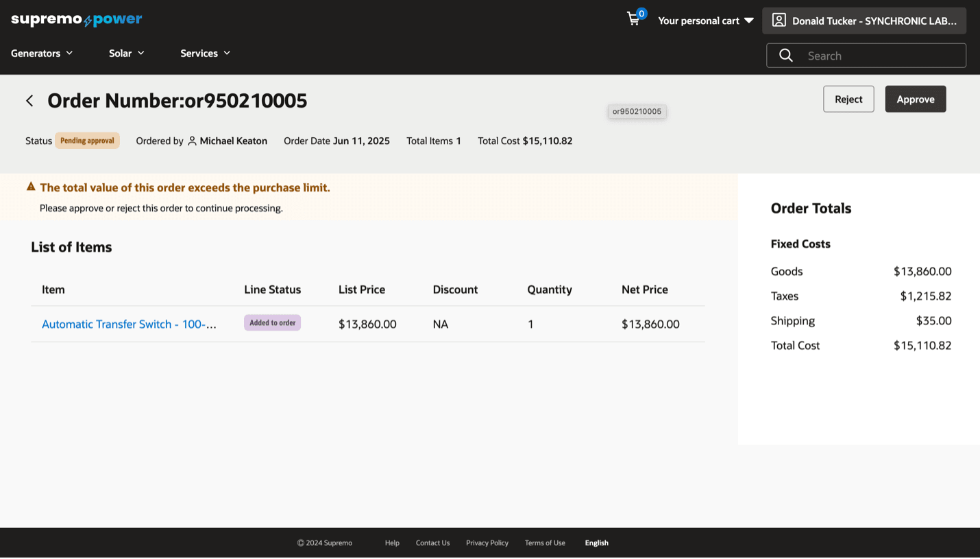Click the Goods amount in Order Totals
The width and height of the screenshot is (980, 559).
point(922,271)
